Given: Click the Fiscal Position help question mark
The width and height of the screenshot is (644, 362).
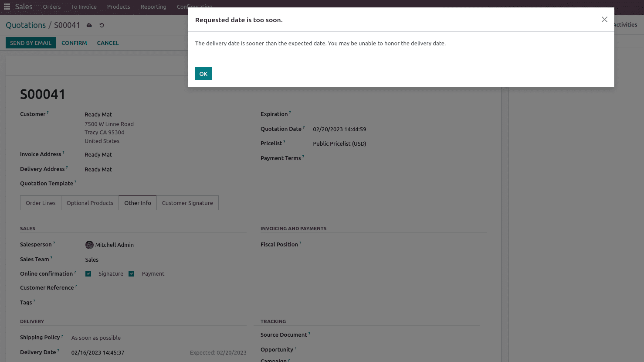Looking at the screenshot, I should [300, 243].
